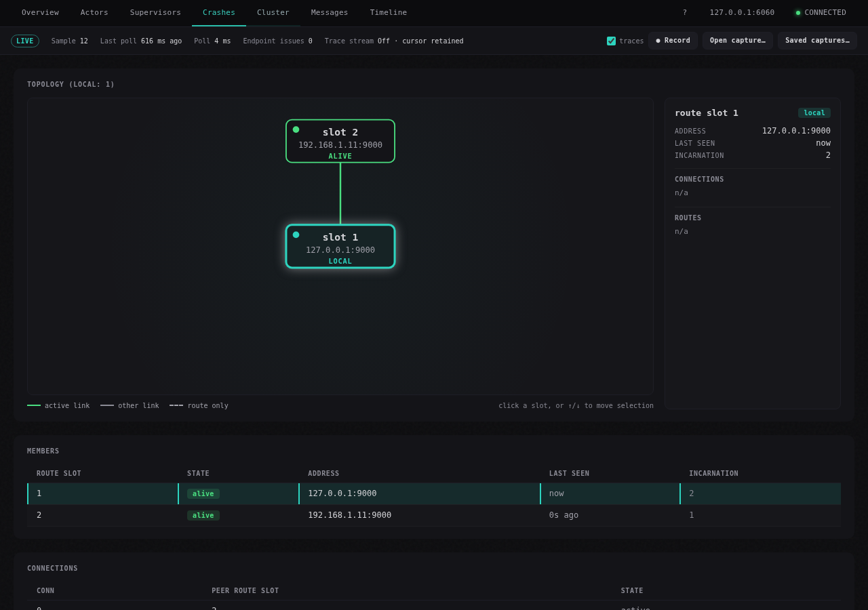Toggle the traces checkbox
The height and width of the screenshot is (610, 868).
(611, 41)
